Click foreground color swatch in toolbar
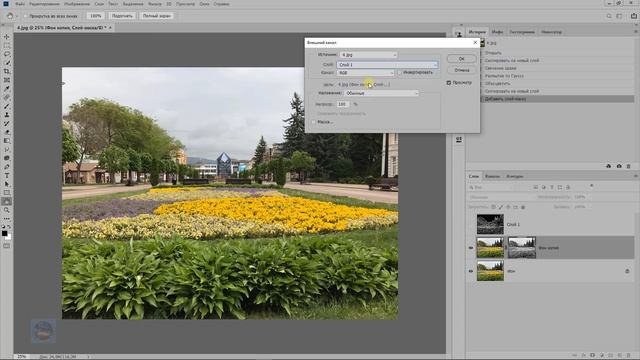Screen dimensions: 640x360 pyautogui.click(x=4, y=233)
